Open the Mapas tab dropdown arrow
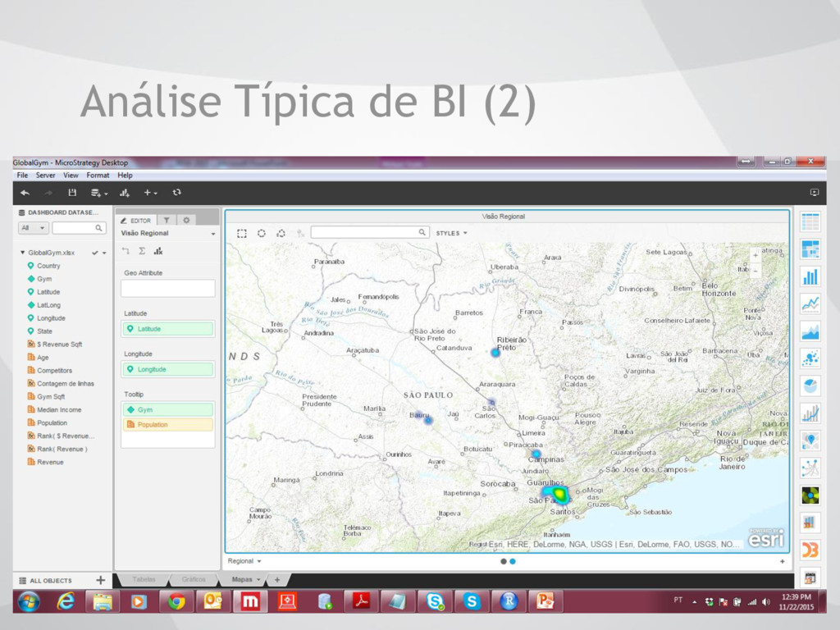This screenshot has height=630, width=840. click(258, 580)
